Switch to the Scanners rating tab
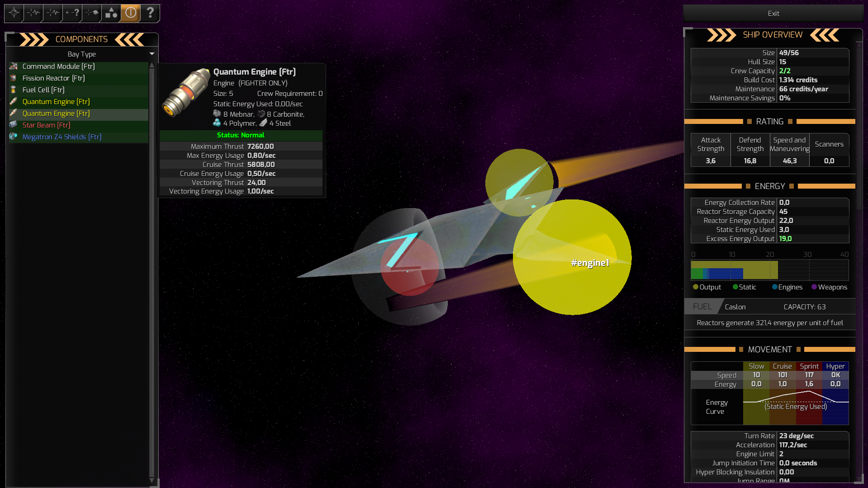 [x=829, y=144]
